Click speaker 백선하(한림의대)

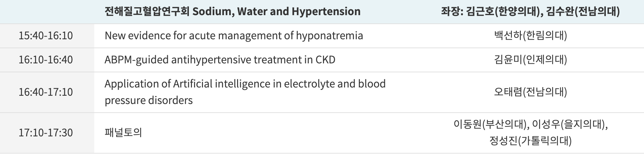pos(530,35)
